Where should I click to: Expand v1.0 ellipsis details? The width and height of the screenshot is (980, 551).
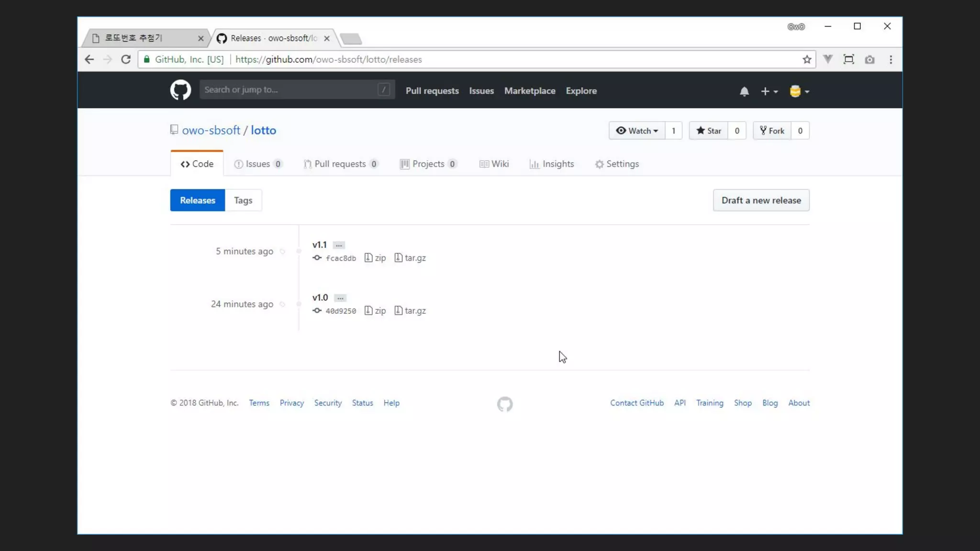(x=340, y=298)
